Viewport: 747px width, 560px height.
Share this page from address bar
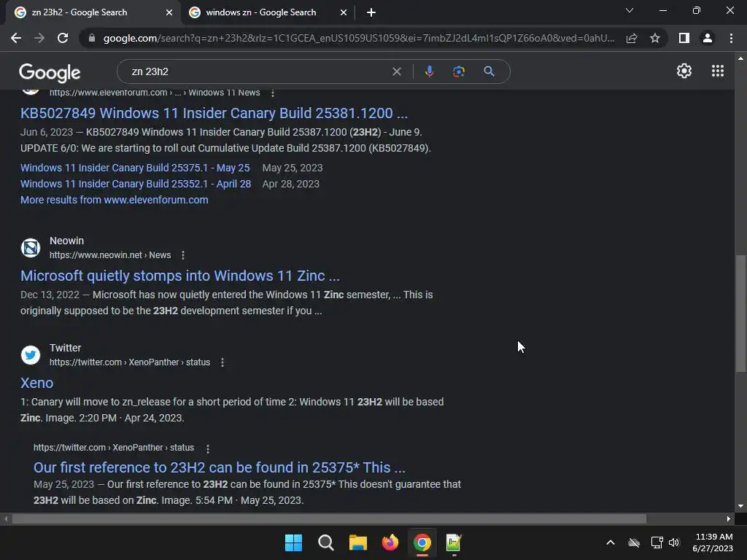632,38
